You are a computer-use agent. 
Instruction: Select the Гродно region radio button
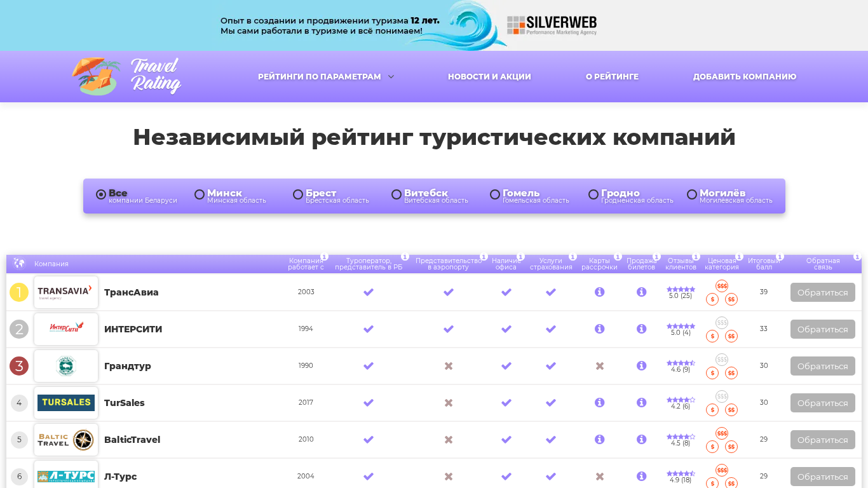coord(593,194)
